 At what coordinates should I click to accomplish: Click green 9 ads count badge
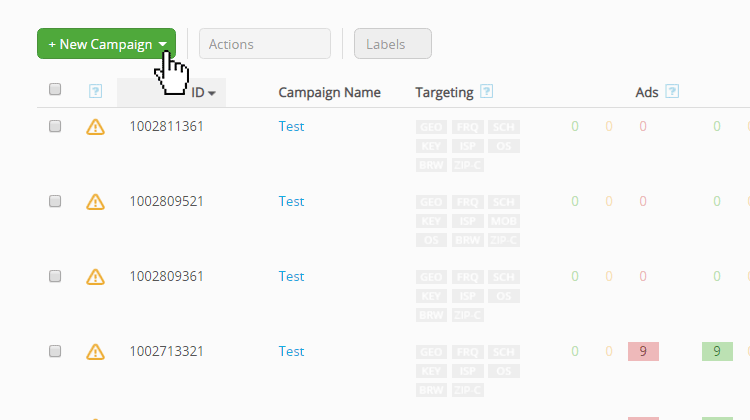[x=717, y=352]
